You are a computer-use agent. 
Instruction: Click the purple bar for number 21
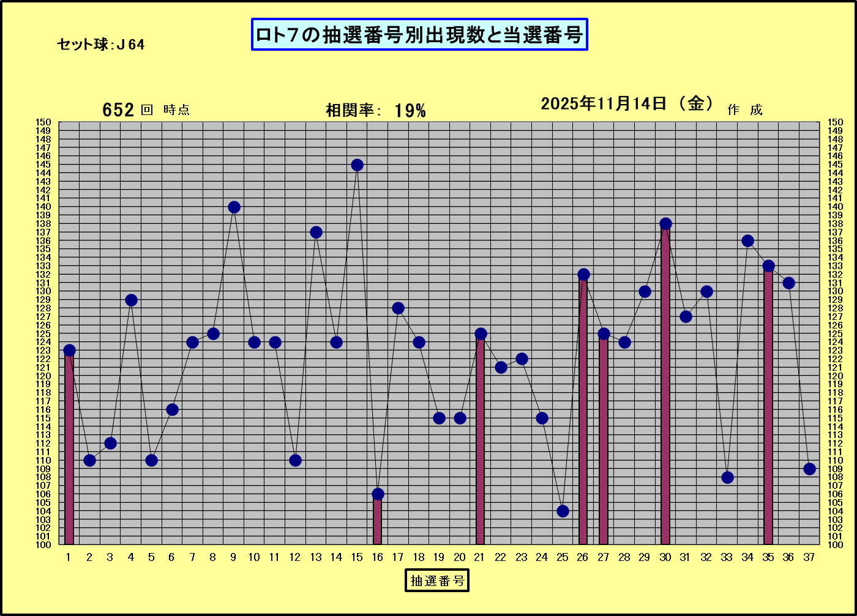click(481, 440)
